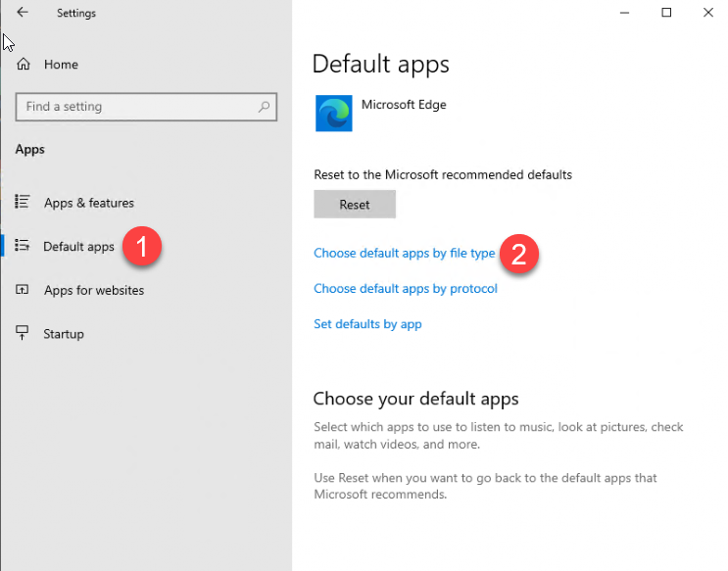Screen dimensions: 728x571
Task: Maximize the Settings window
Action: click(x=666, y=13)
